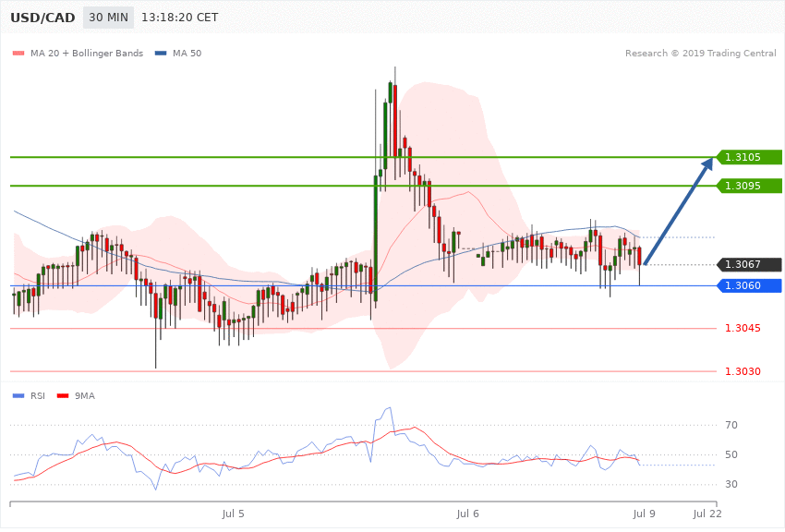Click the MA 20 + Bollinger Bands label
Image resolution: width=785 pixels, height=532 pixels.
pos(87,53)
